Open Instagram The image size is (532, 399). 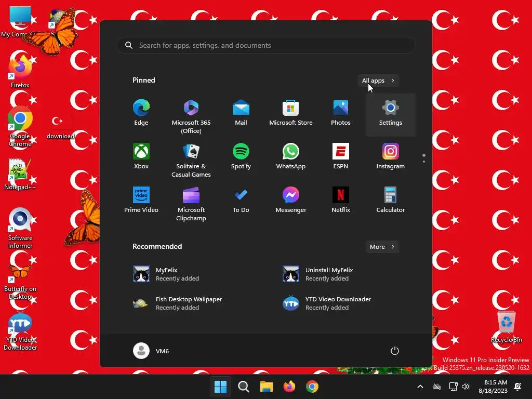coord(391,157)
